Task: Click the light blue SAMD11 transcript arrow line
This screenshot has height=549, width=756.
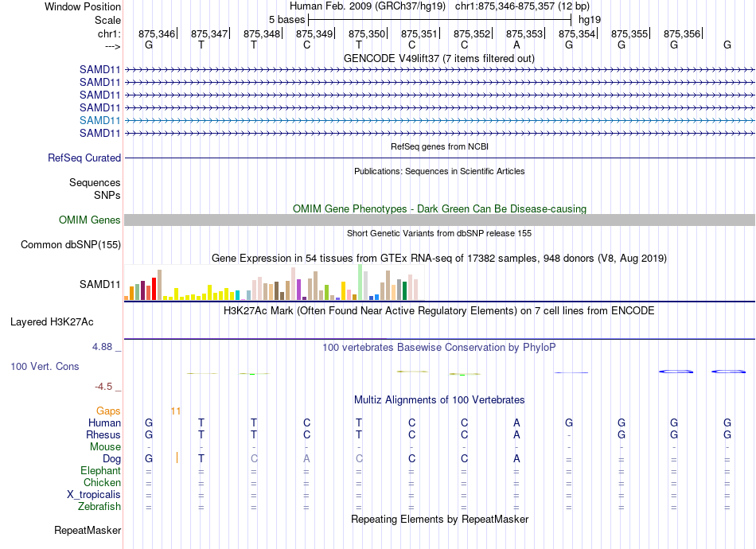Action: click(439, 120)
